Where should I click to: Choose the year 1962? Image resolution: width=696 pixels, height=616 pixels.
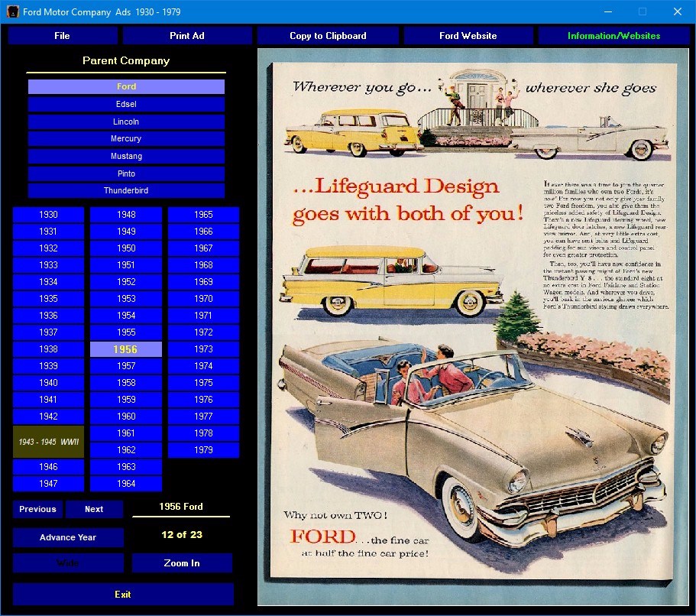pos(126,450)
